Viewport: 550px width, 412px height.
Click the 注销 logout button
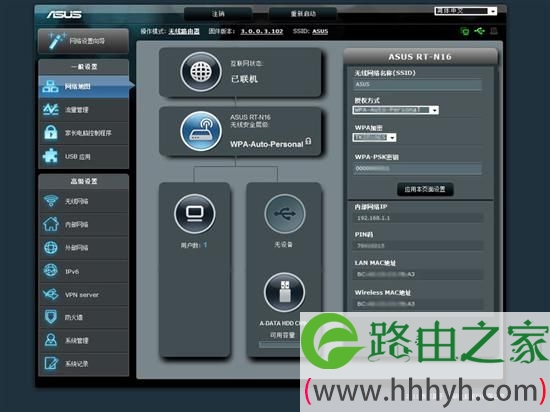[218, 14]
